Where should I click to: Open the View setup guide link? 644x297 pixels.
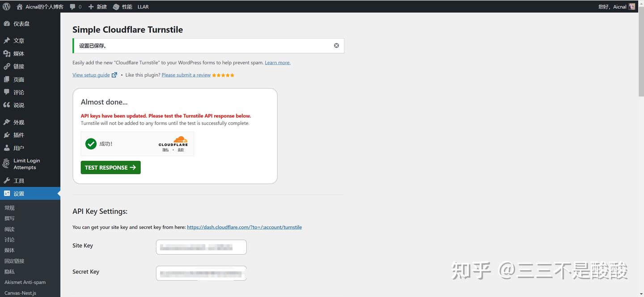coord(91,75)
